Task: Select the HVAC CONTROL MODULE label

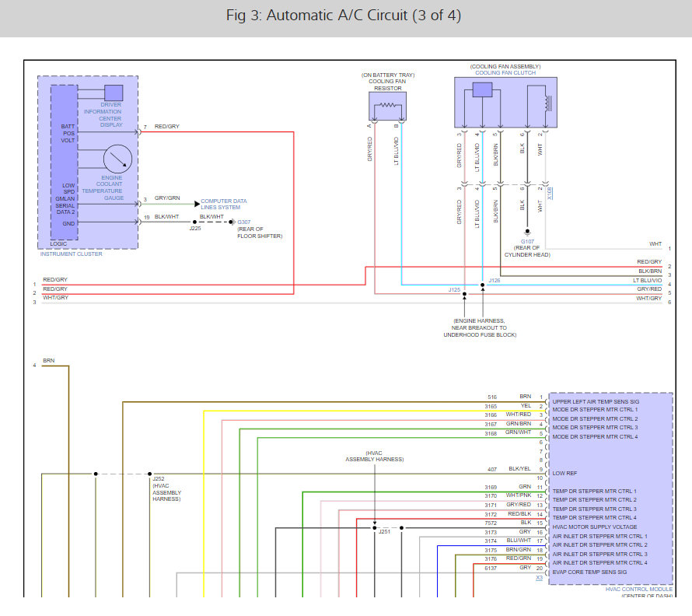Action: [x=638, y=589]
